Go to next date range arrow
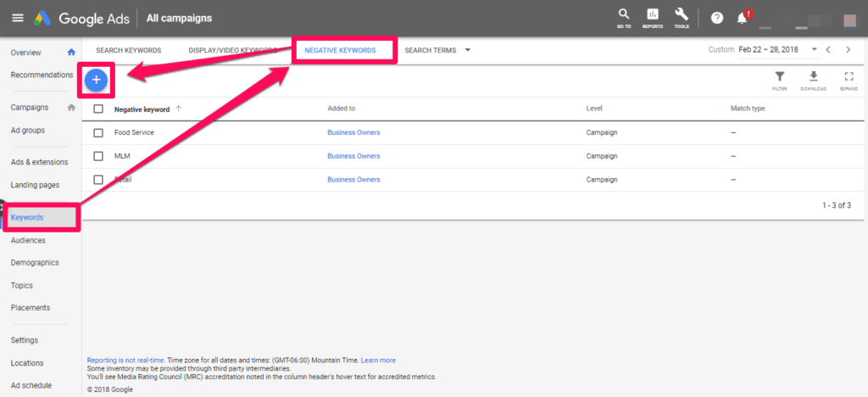 848,50
